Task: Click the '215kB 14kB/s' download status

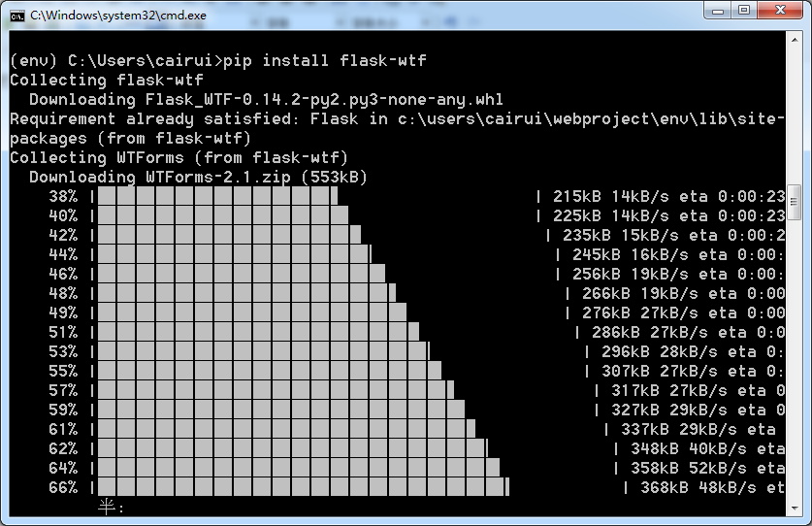Action: point(611,197)
